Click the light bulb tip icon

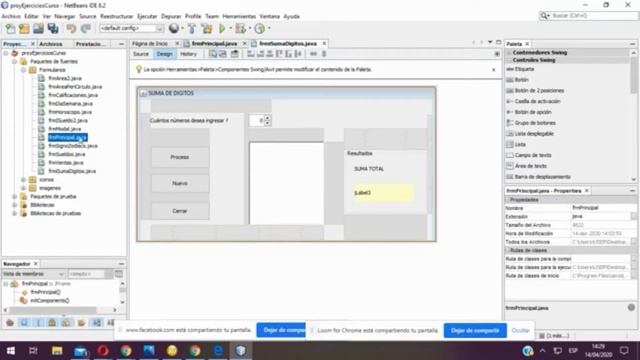click(x=138, y=69)
